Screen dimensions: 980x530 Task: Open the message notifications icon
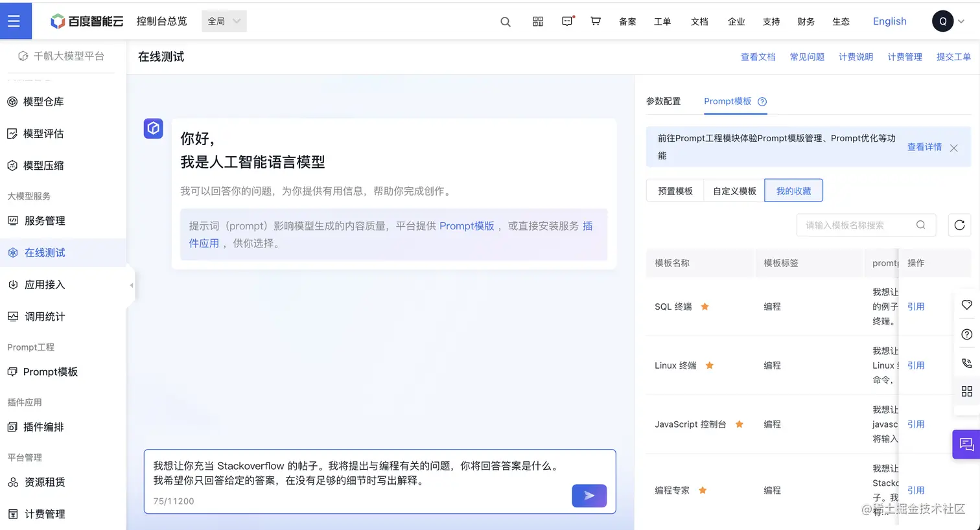pos(567,21)
